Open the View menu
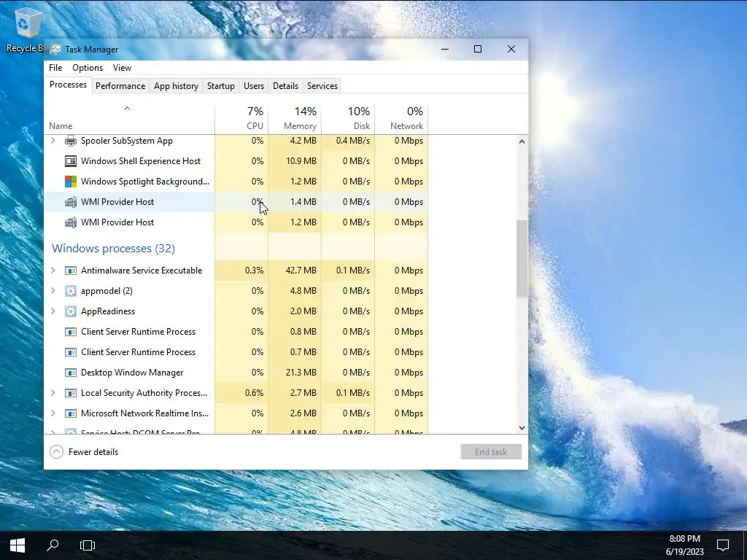Screen dimensions: 747x560 [x=122, y=68]
